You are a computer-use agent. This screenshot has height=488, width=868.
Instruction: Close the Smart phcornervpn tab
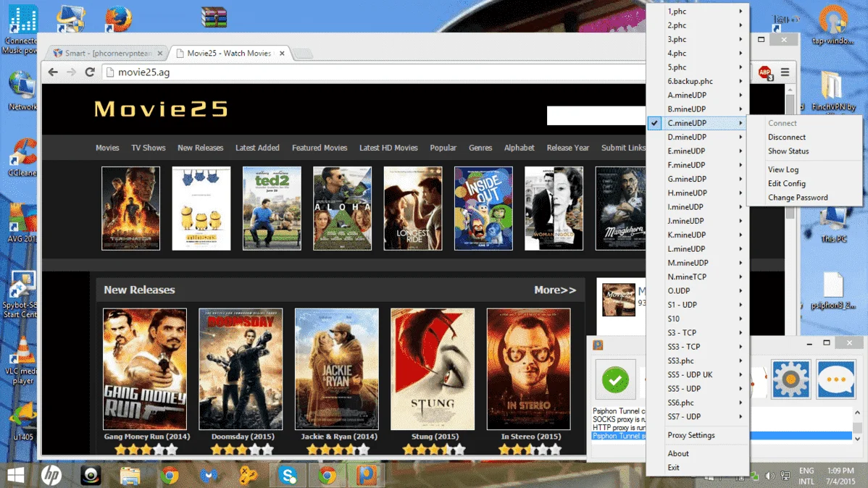(x=160, y=53)
